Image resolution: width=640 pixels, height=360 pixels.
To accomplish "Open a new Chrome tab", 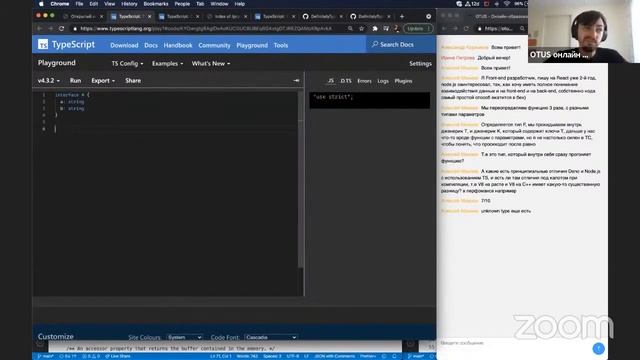I will pyautogui.click(x=402, y=16).
